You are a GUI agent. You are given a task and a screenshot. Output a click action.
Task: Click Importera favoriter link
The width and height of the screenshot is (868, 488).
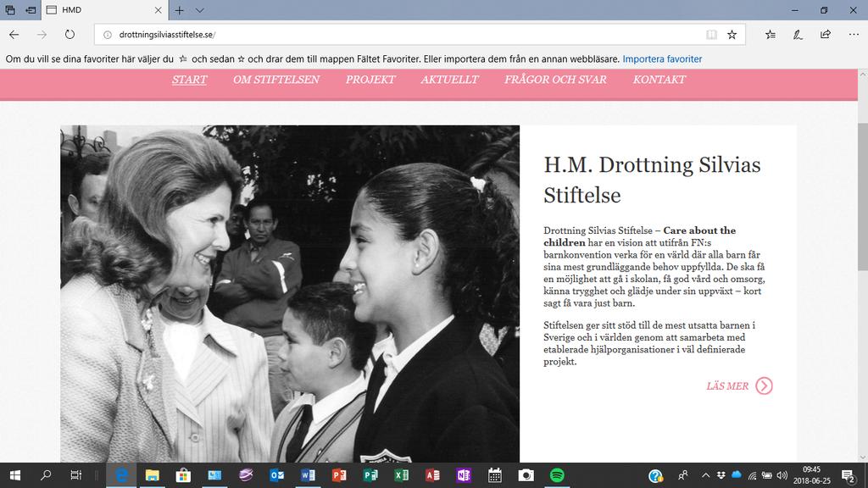[x=662, y=58]
